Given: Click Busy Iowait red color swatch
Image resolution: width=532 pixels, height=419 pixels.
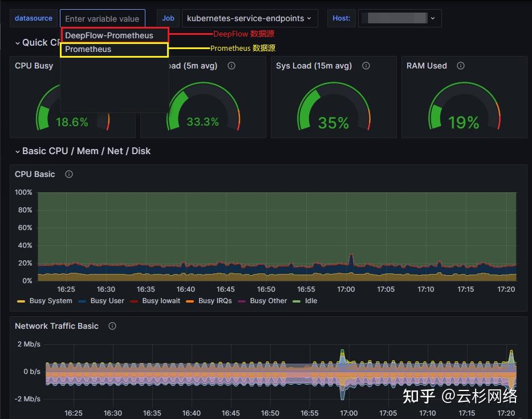Looking at the screenshot, I should coord(134,301).
